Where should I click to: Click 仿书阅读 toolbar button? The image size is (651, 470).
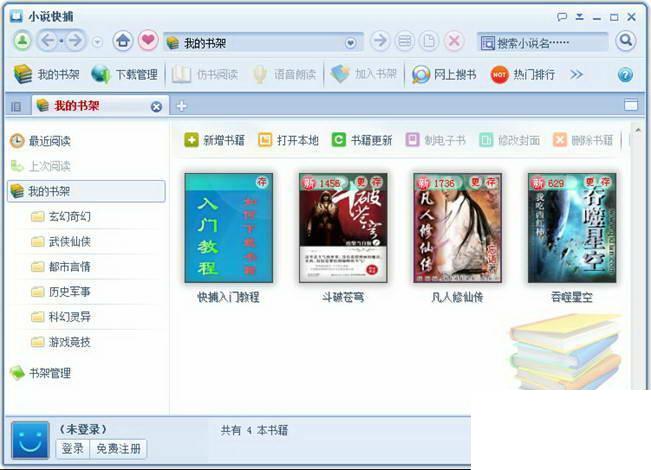click(205, 74)
